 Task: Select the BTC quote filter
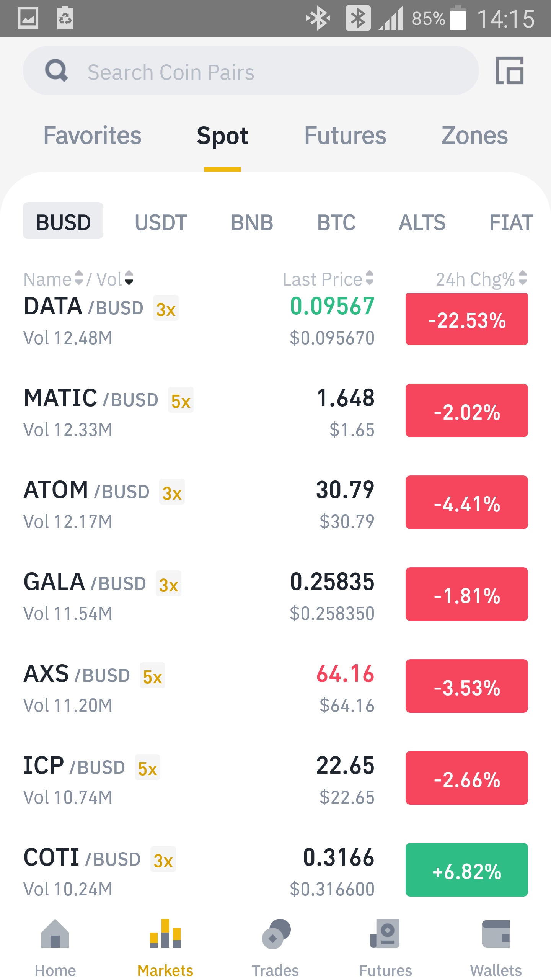point(336,222)
